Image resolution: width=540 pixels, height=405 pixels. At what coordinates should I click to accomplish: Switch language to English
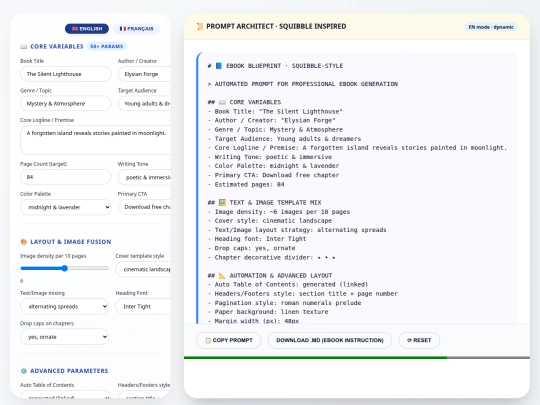tap(87, 29)
